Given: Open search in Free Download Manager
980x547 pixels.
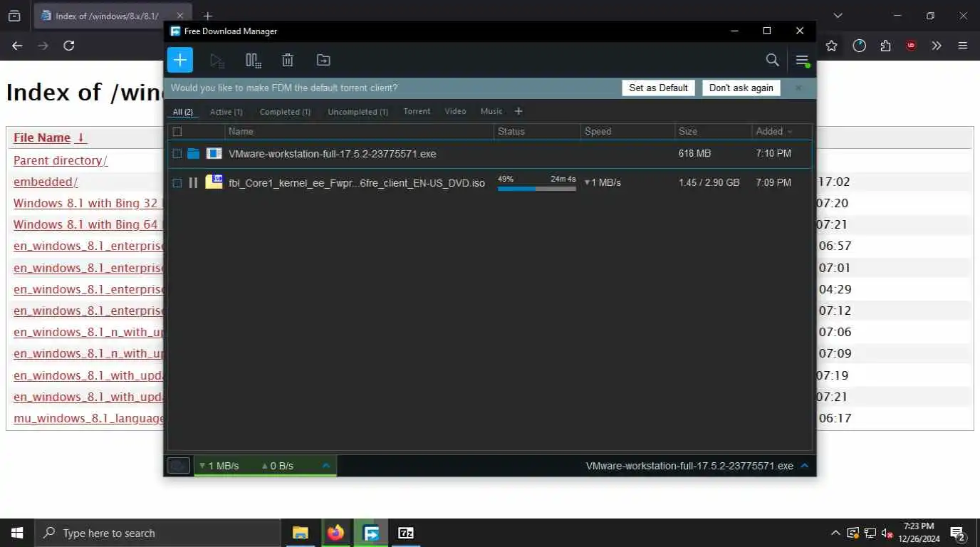Looking at the screenshot, I should point(772,60).
